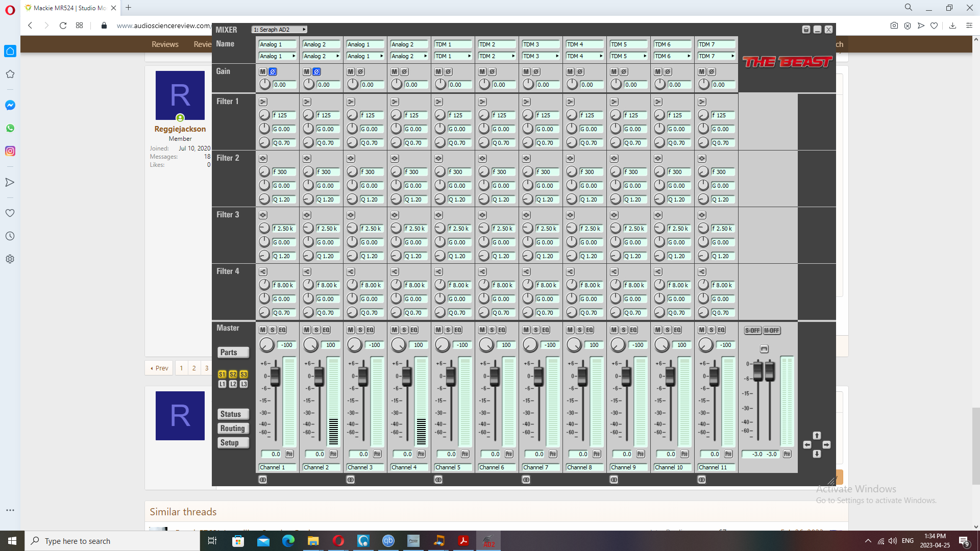Enable EQ on Channel 1
The height and width of the screenshot is (551, 980).
[x=282, y=330]
